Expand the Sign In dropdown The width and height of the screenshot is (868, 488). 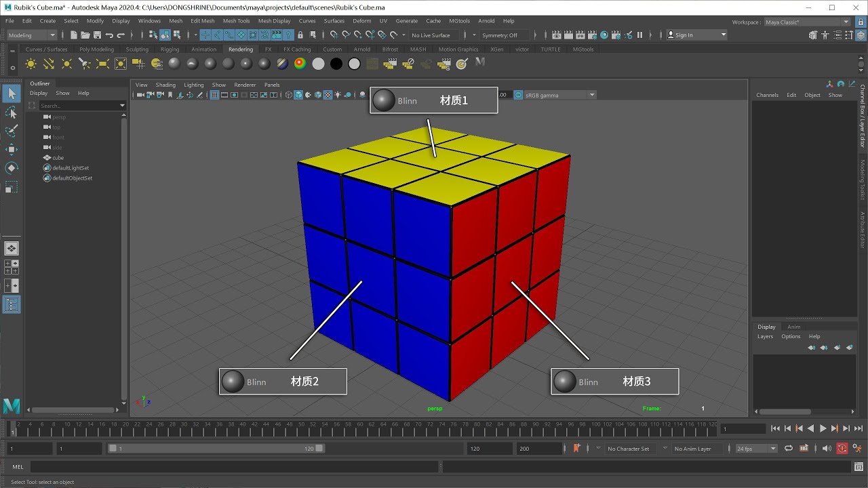(696, 35)
